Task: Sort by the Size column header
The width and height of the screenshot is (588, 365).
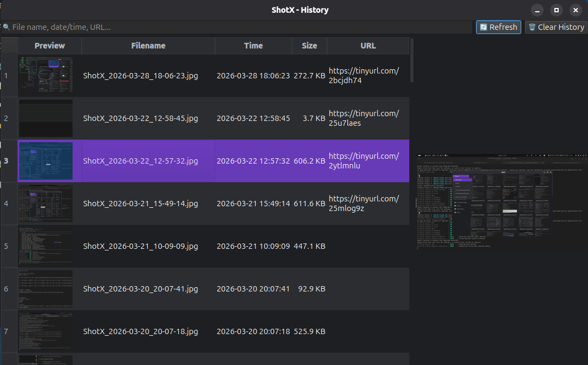Action: pos(309,46)
